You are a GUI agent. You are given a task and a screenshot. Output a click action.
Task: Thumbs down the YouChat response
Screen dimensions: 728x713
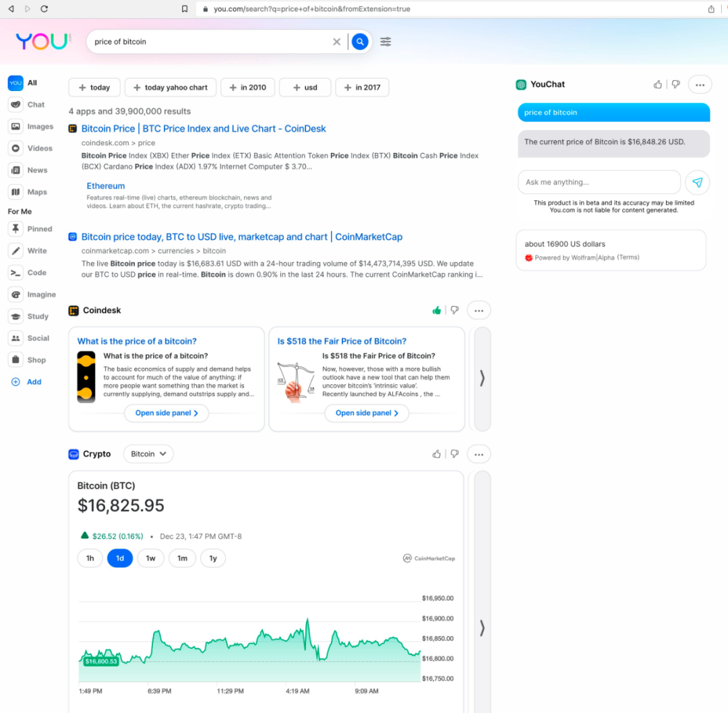click(675, 84)
